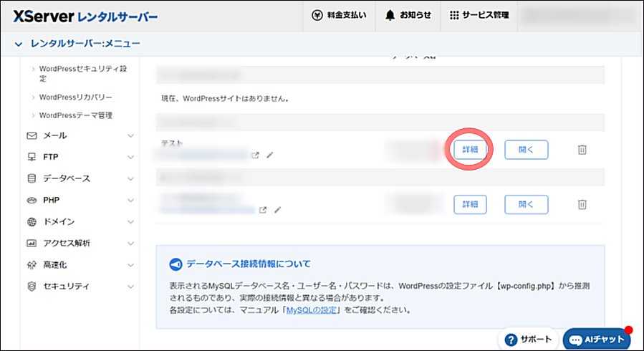Click the アクセス解析 chart icon
This screenshot has height=351, width=644.
click(x=32, y=243)
